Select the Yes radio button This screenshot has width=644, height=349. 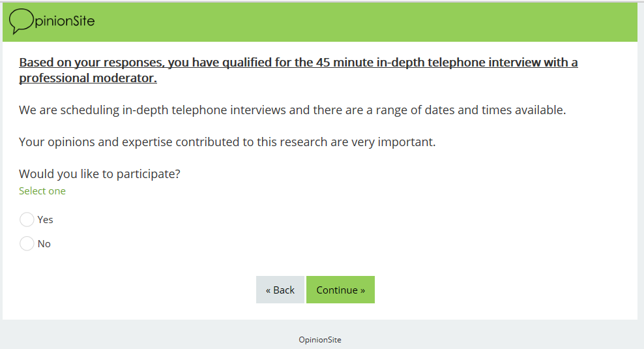[27, 219]
